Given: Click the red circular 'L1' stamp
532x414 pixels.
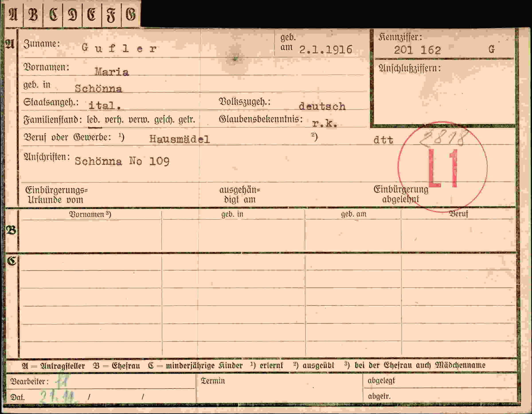Looking at the screenshot, I should (x=443, y=167).
